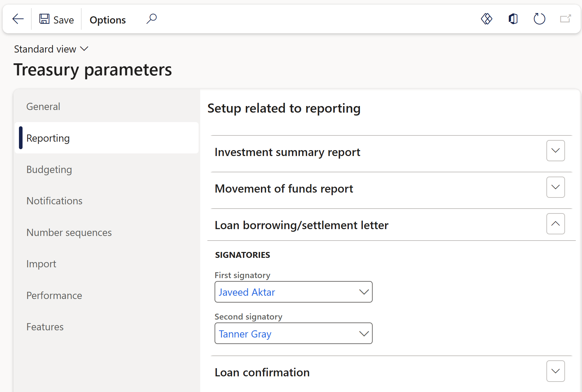Expand Movement of funds report chevron
582x392 pixels.
556,187
